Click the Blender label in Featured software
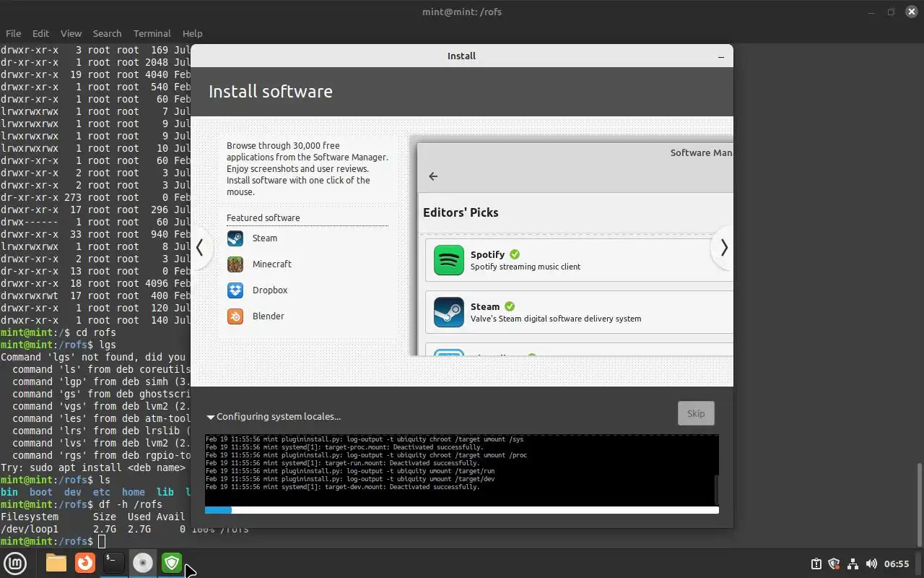 (269, 316)
